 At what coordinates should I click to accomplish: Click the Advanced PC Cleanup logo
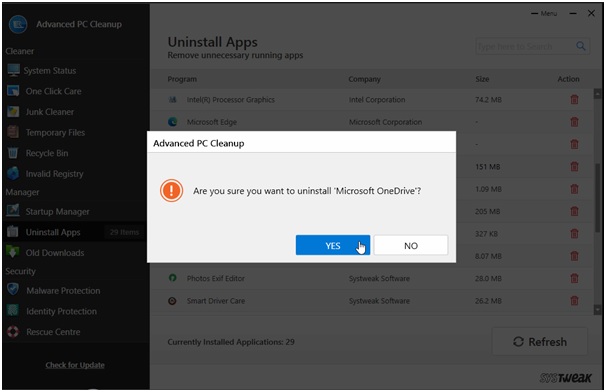pos(17,24)
